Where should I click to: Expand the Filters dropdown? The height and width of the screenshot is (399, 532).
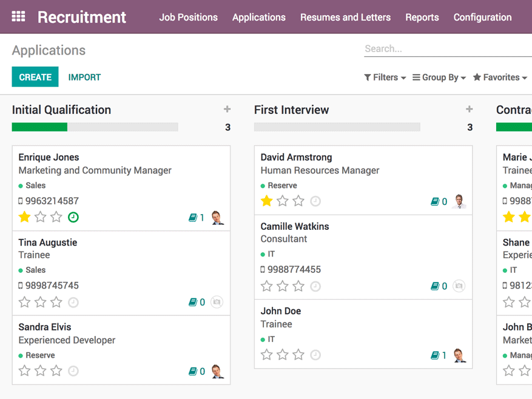385,78
